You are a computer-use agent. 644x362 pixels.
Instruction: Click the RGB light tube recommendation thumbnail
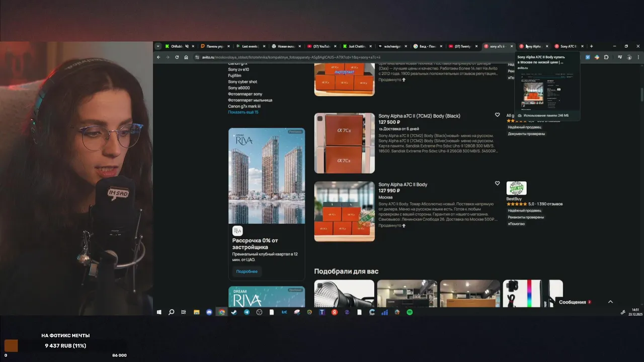point(533,293)
